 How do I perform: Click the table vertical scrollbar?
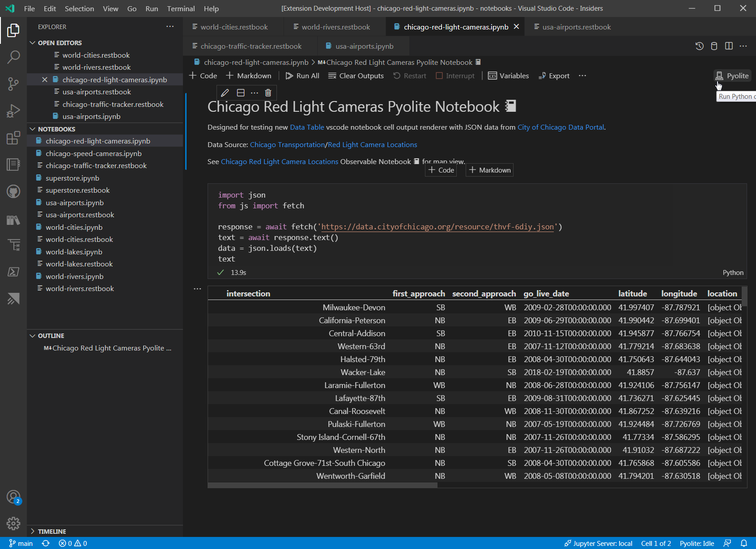coord(744,296)
